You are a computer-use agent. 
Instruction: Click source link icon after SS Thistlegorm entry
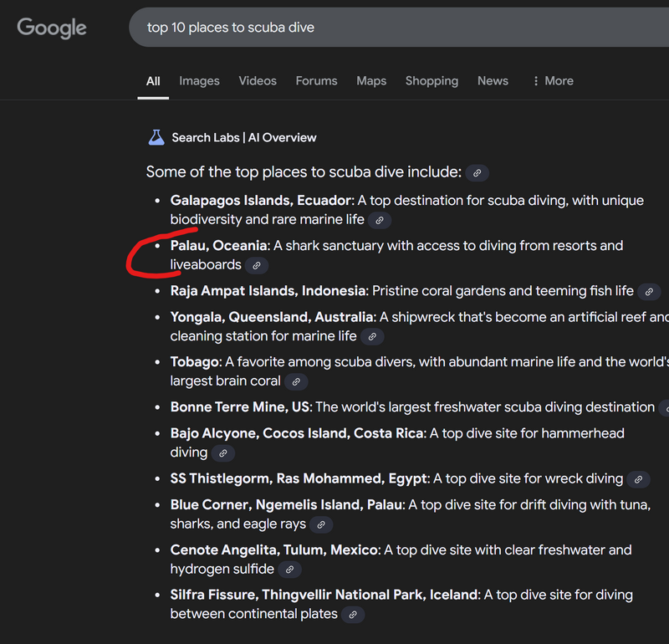(x=638, y=479)
